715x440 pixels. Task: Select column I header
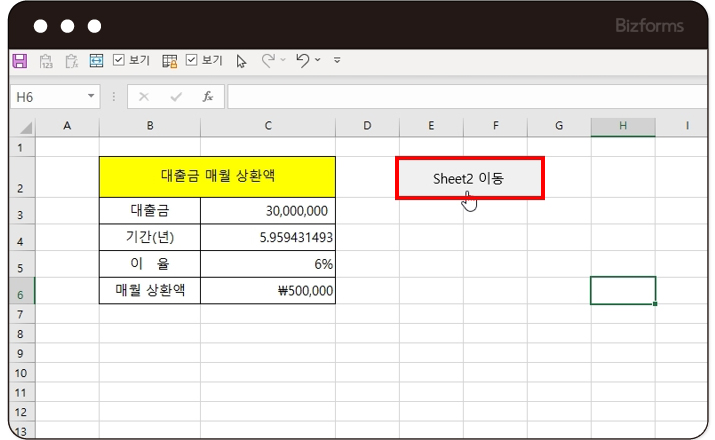(x=682, y=126)
